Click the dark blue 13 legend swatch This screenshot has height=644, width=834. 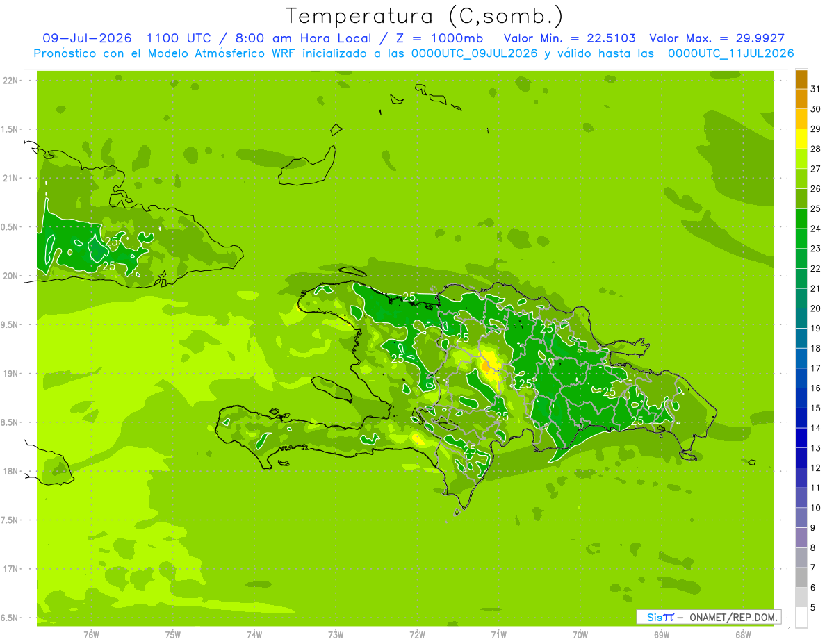(x=801, y=438)
